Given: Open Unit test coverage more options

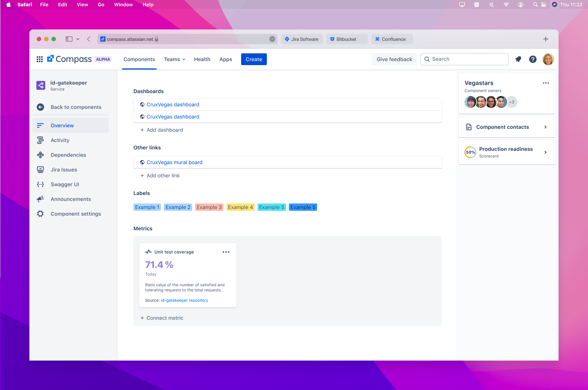Looking at the screenshot, I should click(226, 252).
